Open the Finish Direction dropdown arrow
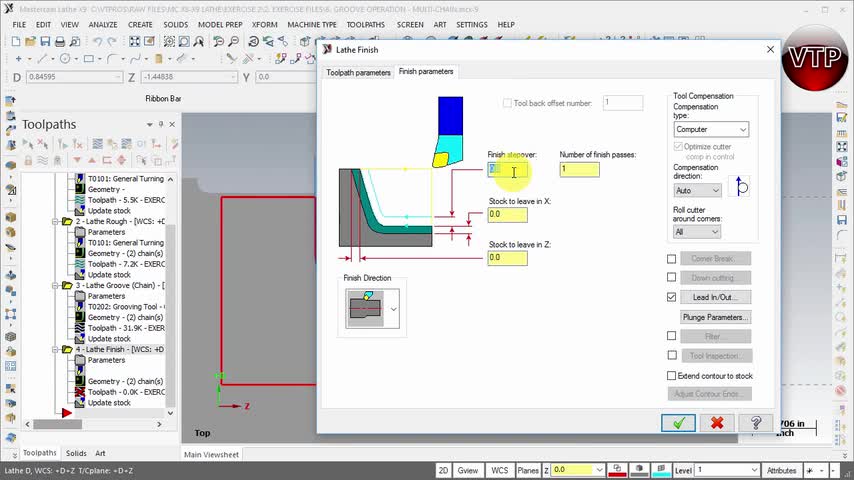 click(x=393, y=309)
